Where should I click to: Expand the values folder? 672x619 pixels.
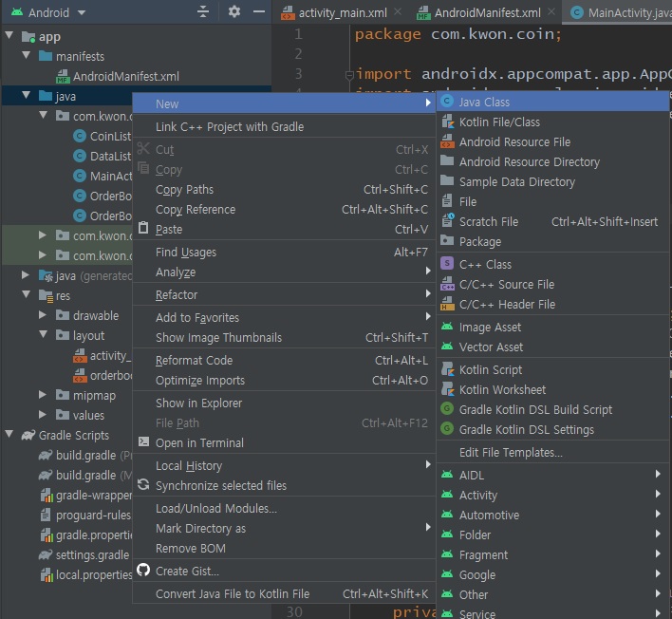tap(43, 415)
